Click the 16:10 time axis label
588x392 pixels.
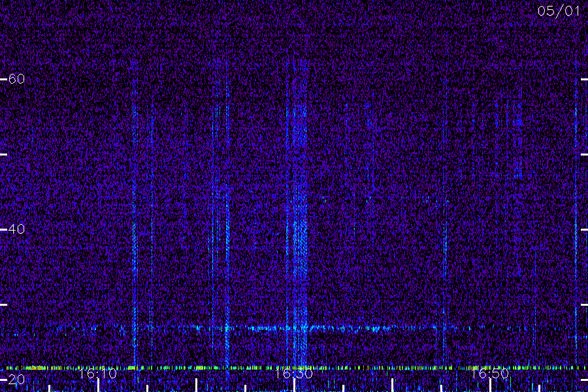click(98, 373)
